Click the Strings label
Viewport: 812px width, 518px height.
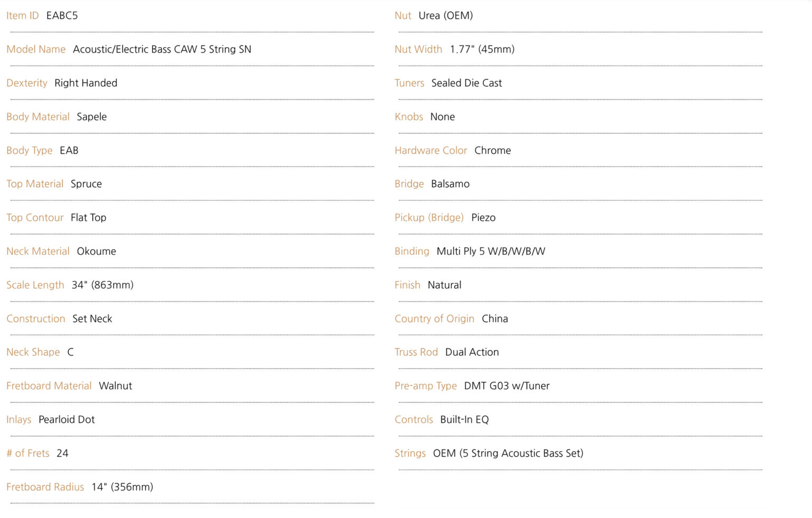click(x=410, y=454)
